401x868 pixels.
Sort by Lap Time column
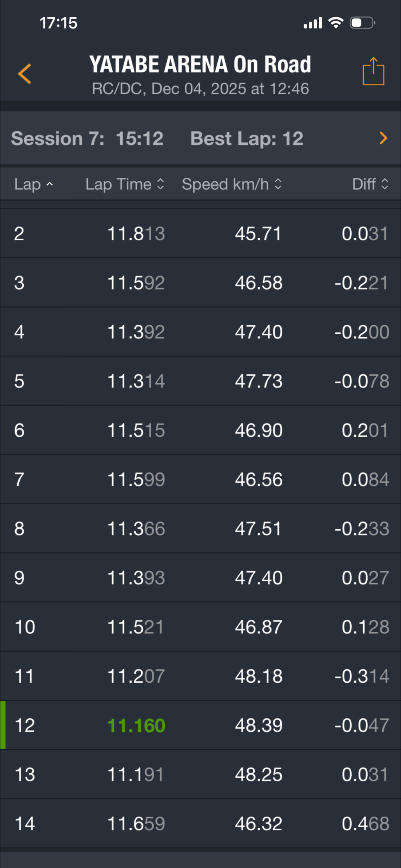click(x=125, y=184)
